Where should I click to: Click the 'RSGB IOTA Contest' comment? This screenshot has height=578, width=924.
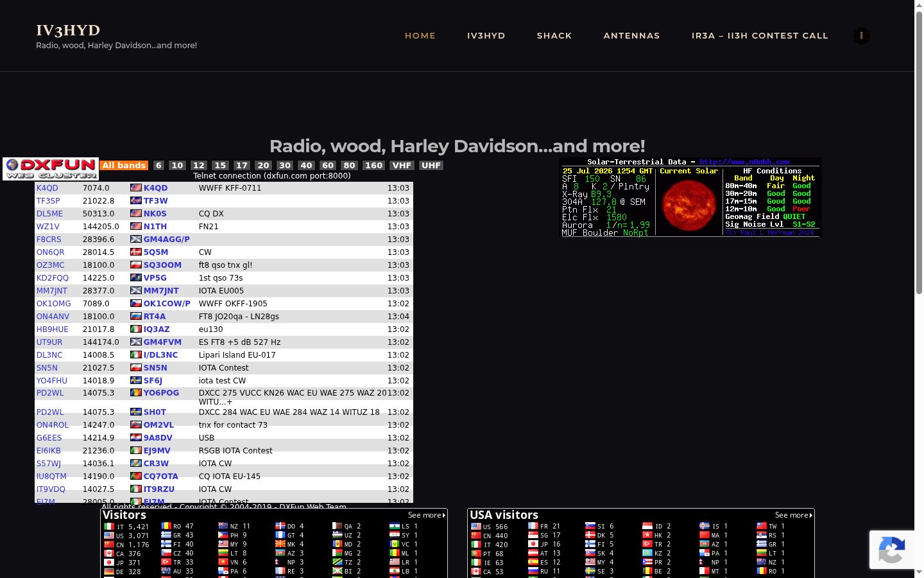(x=235, y=451)
